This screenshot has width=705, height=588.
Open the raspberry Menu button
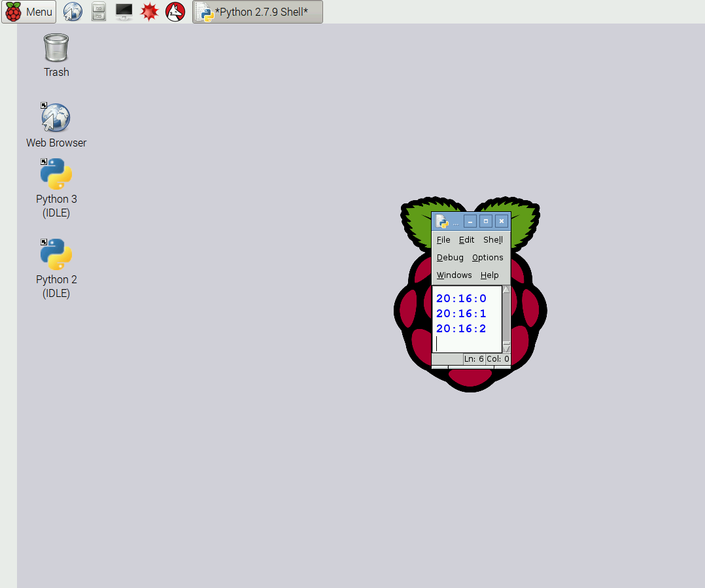(29, 12)
